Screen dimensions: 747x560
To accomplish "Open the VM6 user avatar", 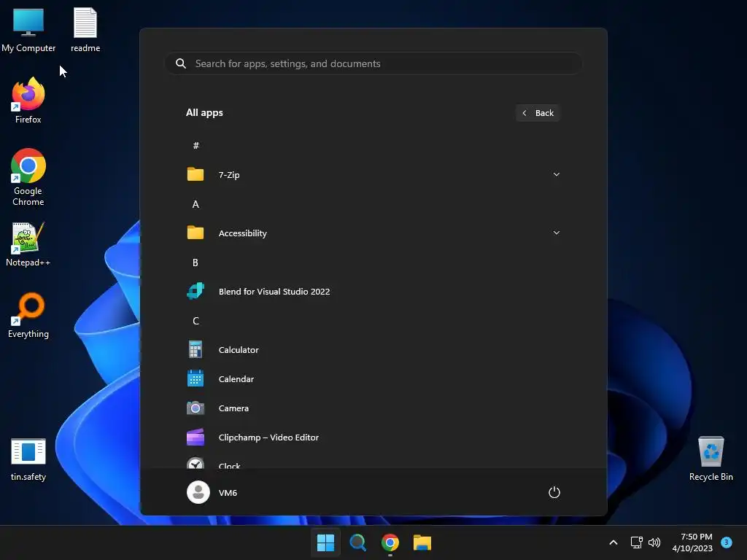I will [x=198, y=492].
